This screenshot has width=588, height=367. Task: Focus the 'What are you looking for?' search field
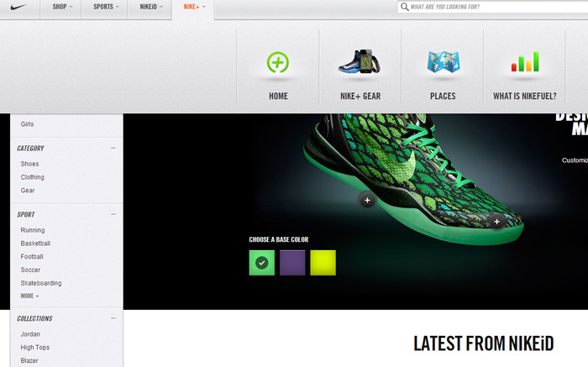pos(495,7)
